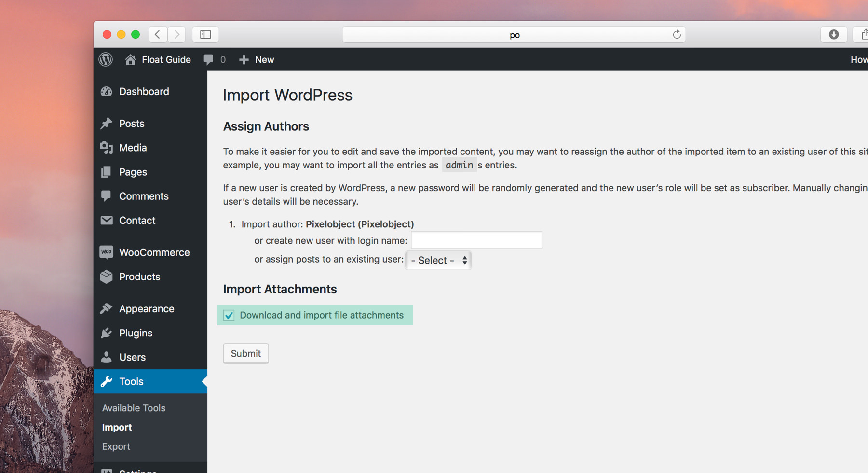Visit site via Float Guide link
Image resolution: width=868 pixels, height=473 pixels.
[166, 59]
